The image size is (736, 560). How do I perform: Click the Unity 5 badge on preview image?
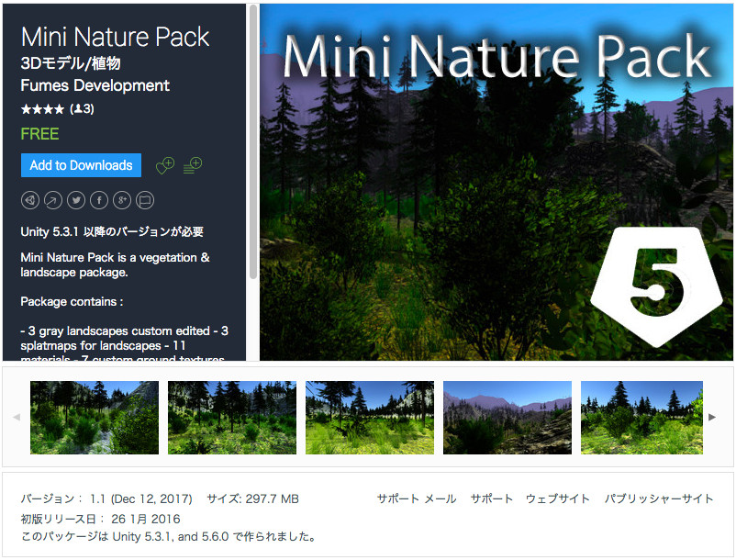[656, 286]
